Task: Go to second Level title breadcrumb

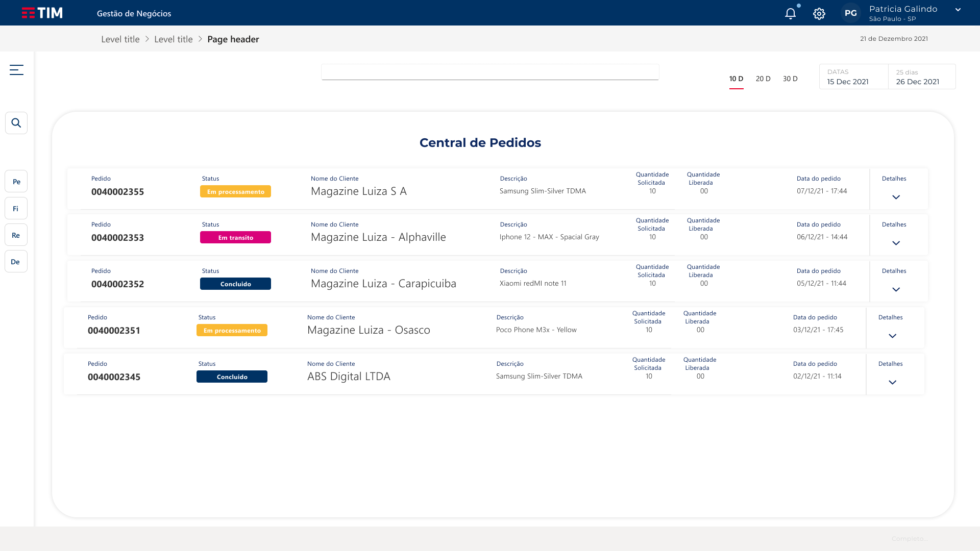Action: pos(174,39)
